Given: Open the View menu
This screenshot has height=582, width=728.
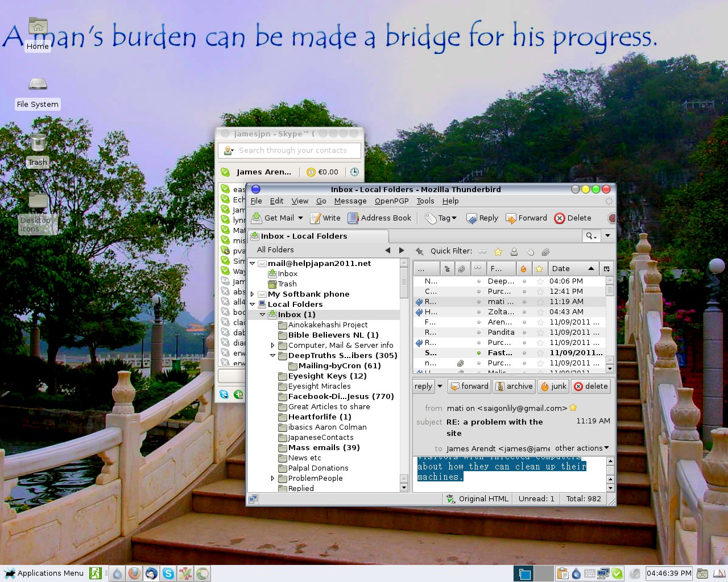Looking at the screenshot, I should click(x=300, y=201).
